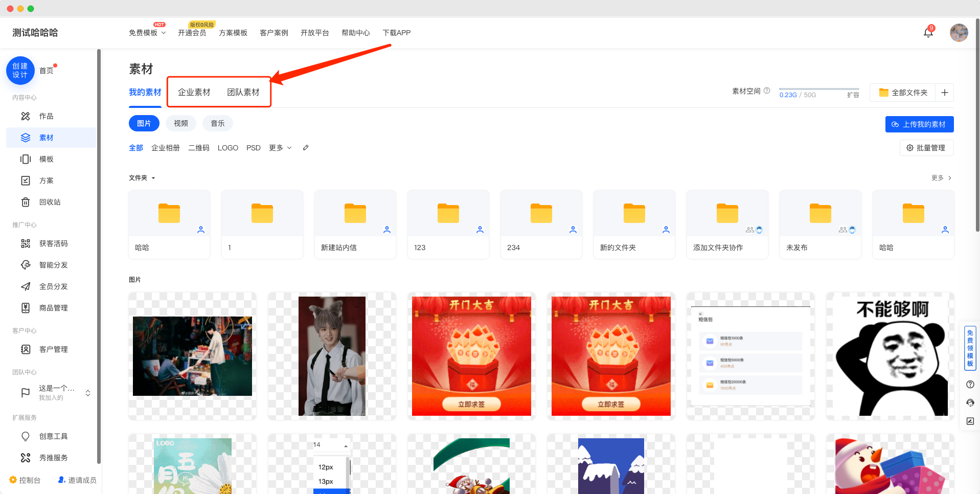Click the floating help question icon

pyautogui.click(x=970, y=385)
